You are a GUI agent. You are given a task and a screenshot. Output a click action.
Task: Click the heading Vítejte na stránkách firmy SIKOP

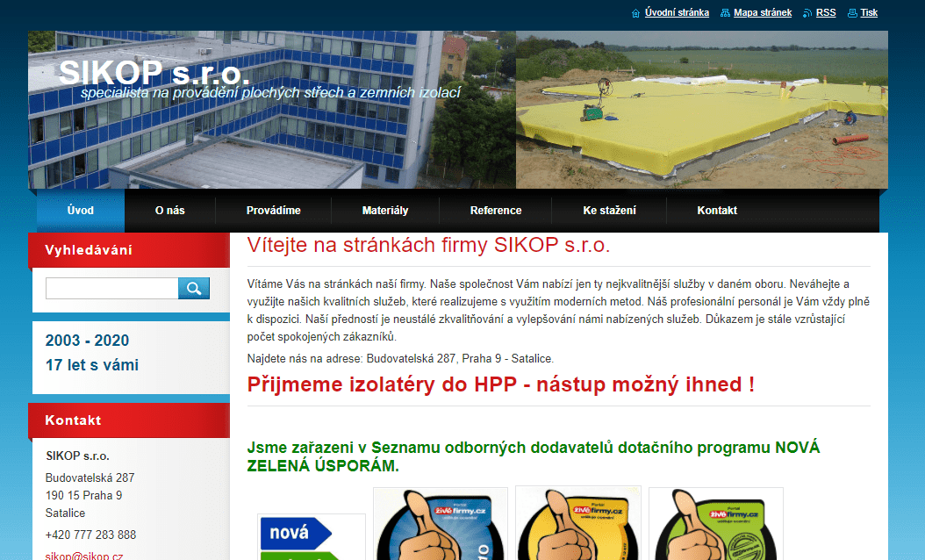click(428, 245)
